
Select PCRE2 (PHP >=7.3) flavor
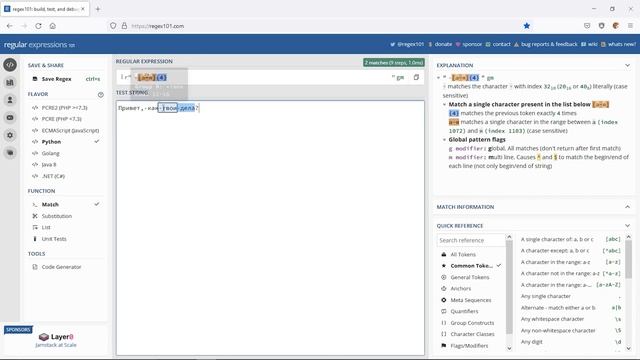65,108
